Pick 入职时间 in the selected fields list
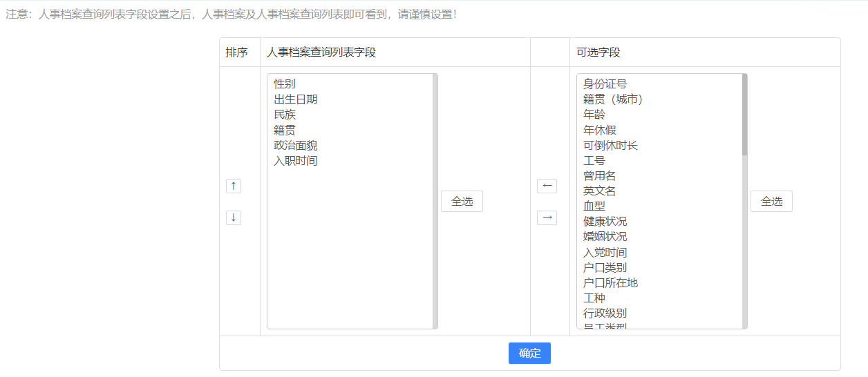Image resolution: width=868 pixels, height=377 pixels. (296, 161)
